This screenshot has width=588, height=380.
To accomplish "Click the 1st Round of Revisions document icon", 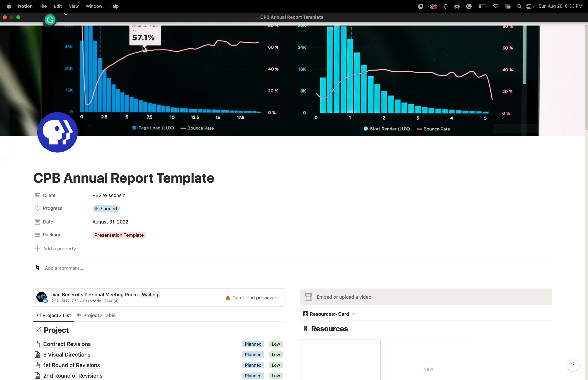I will pyautogui.click(x=37, y=365).
